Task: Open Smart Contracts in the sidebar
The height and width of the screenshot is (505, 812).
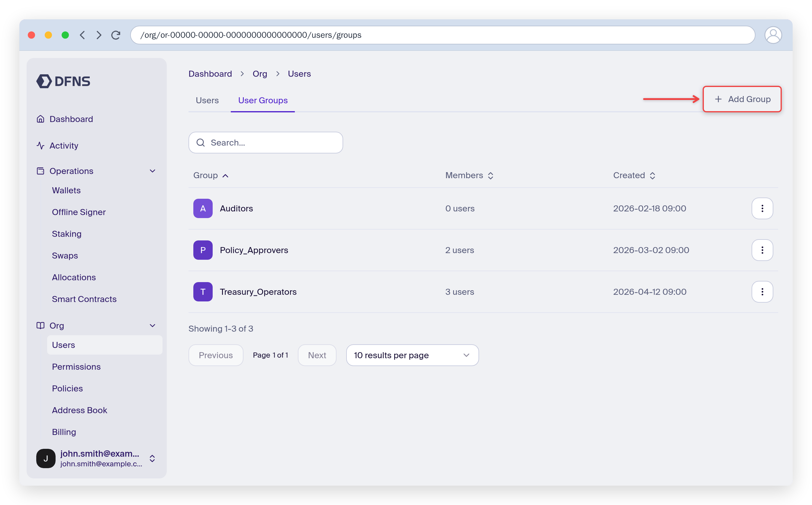Action: coord(84,299)
